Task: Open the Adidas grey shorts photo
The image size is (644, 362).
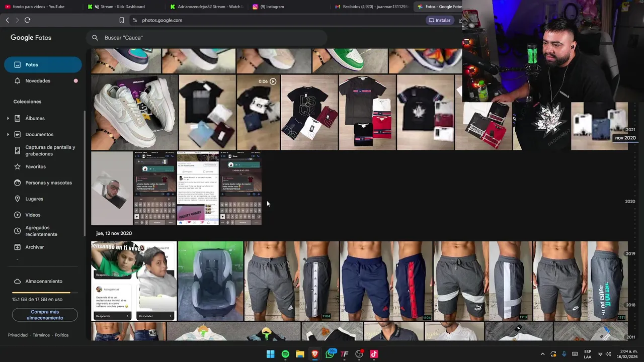Action: click(291, 281)
